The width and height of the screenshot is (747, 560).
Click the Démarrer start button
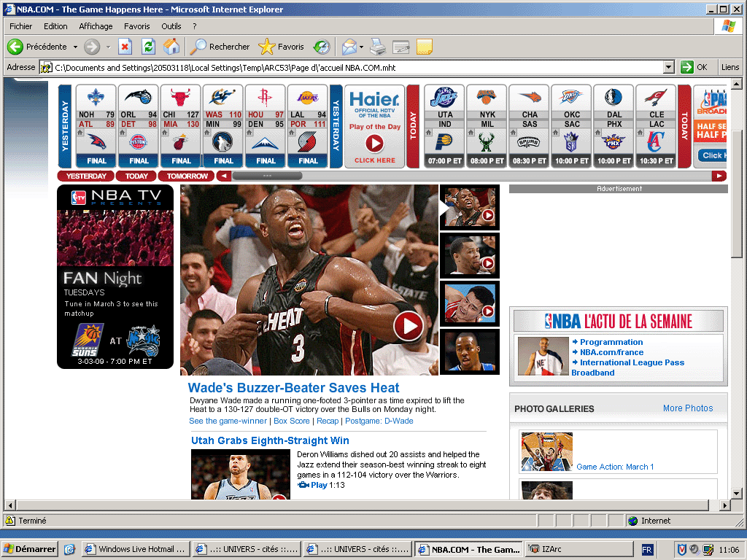(29, 549)
